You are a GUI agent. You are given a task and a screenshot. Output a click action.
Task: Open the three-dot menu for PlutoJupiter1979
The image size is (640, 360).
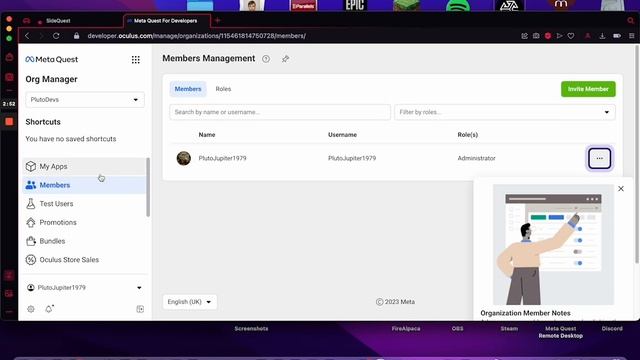pyautogui.click(x=599, y=158)
